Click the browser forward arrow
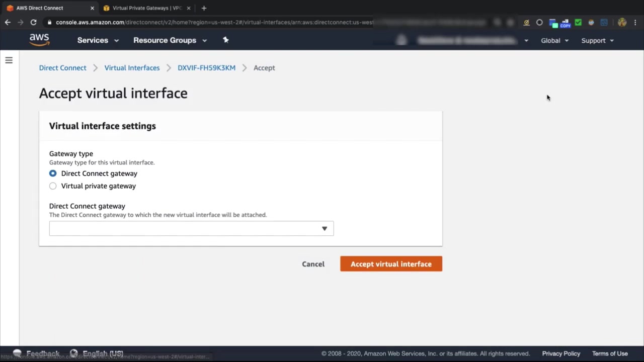The width and height of the screenshot is (644, 362). (21, 22)
